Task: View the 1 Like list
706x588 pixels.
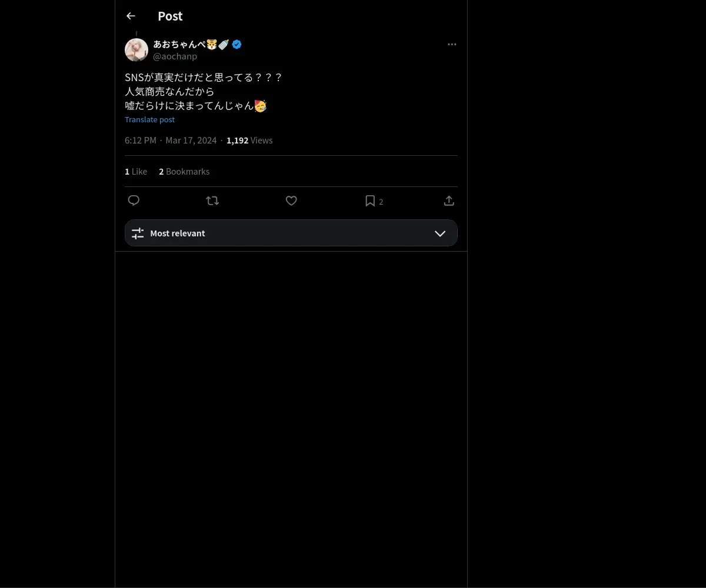Action: (x=136, y=172)
